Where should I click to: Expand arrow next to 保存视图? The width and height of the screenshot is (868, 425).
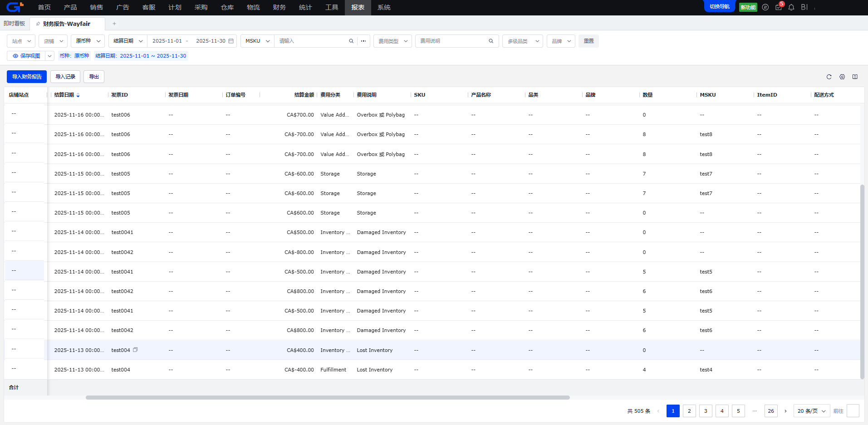(x=50, y=56)
